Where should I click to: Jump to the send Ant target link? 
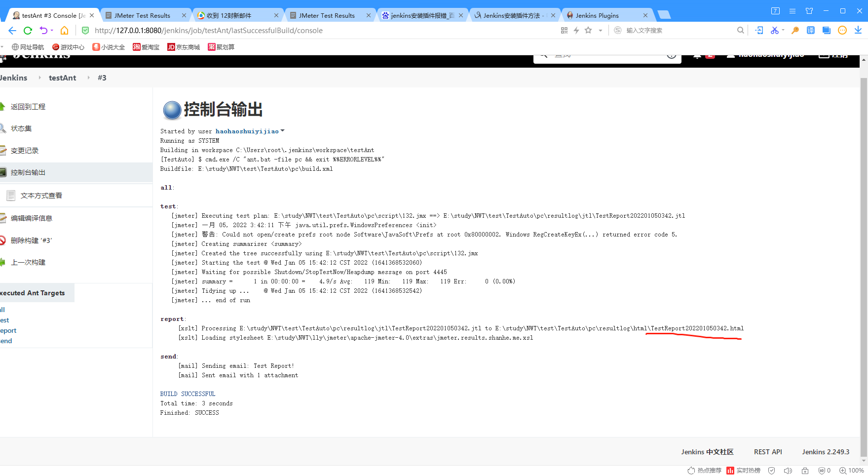pos(6,341)
